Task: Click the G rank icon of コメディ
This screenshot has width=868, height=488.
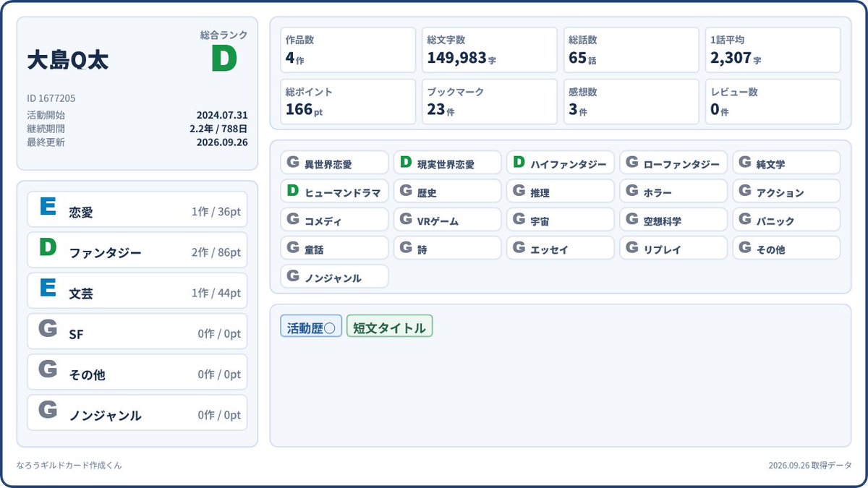Action: 293,219
